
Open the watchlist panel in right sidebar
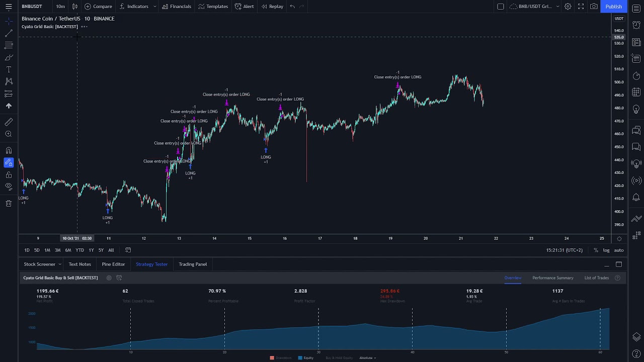[x=636, y=9]
